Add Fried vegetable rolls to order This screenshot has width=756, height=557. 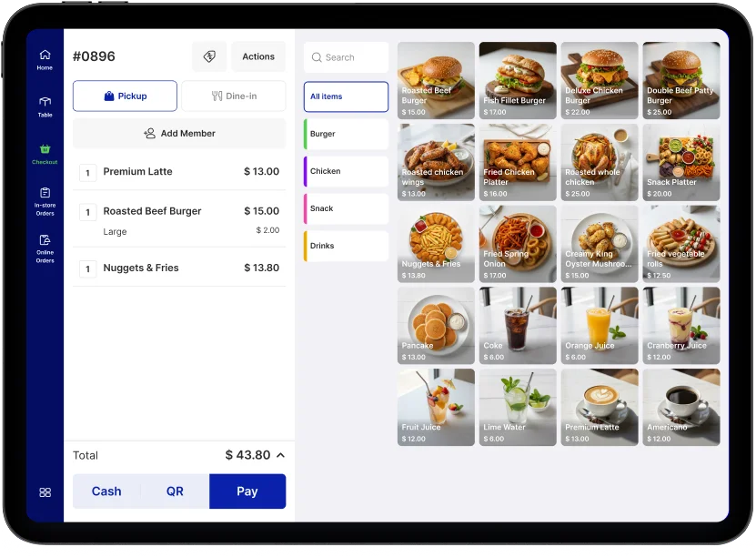tap(681, 244)
